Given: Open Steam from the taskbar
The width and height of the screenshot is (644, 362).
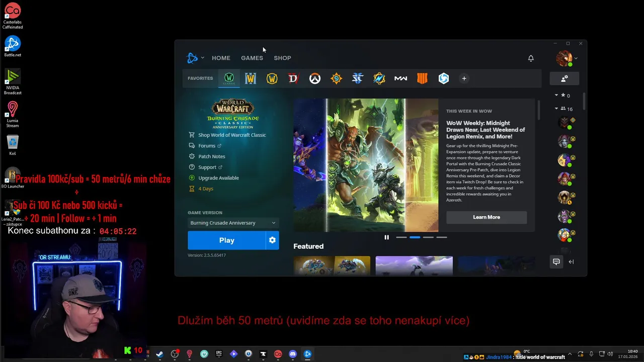Looking at the screenshot, I should click(x=159, y=354).
